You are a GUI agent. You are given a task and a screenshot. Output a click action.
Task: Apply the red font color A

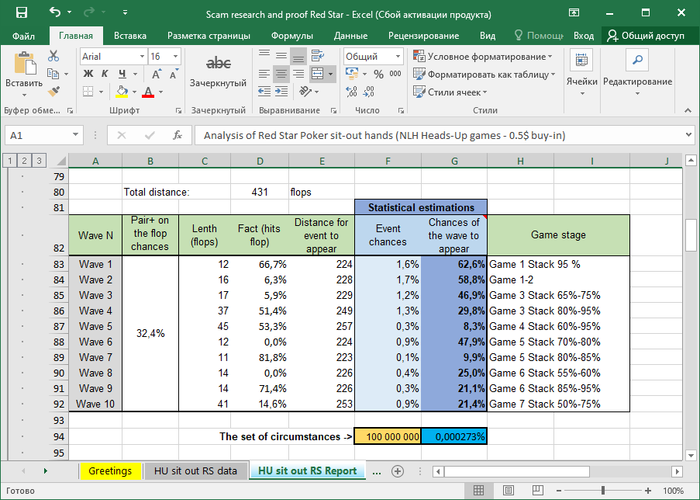click(148, 92)
